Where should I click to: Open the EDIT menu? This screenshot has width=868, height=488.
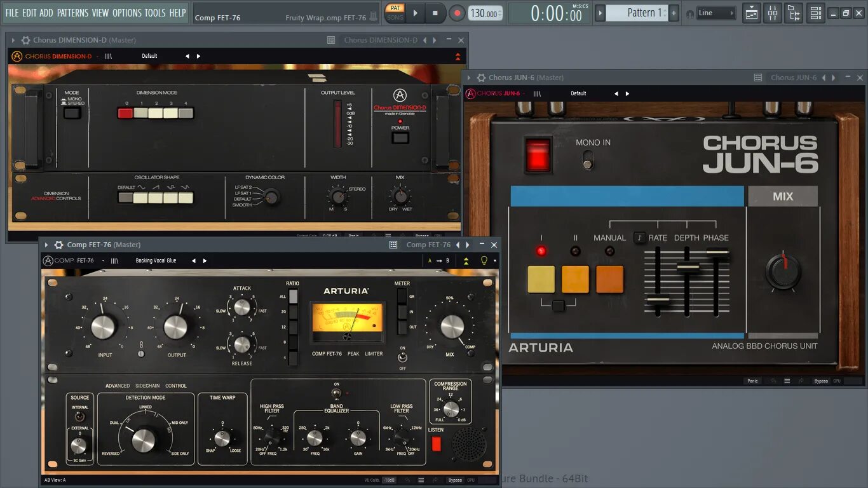[x=29, y=13]
